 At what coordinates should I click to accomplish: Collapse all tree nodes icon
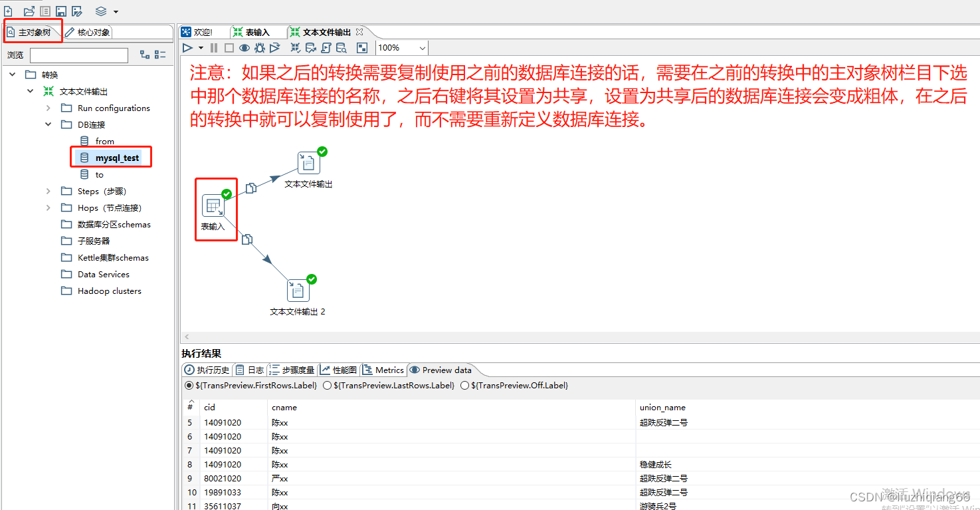[160, 55]
